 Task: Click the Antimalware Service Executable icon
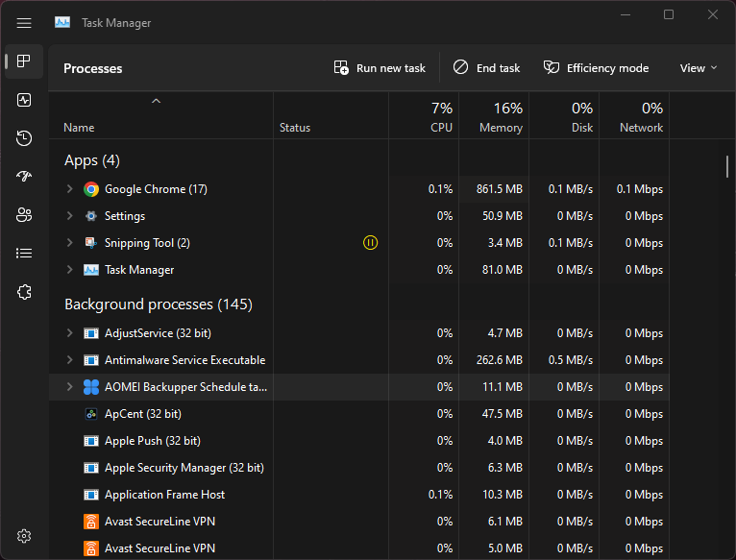coord(91,360)
